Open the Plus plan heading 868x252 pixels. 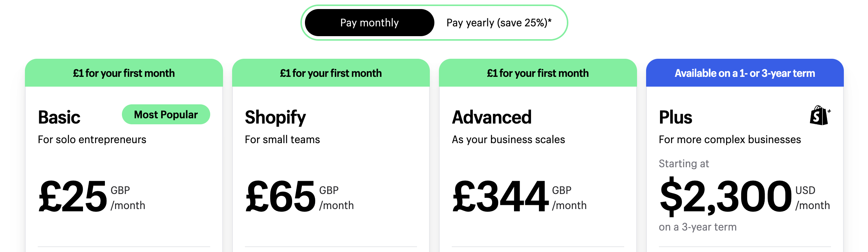click(676, 117)
